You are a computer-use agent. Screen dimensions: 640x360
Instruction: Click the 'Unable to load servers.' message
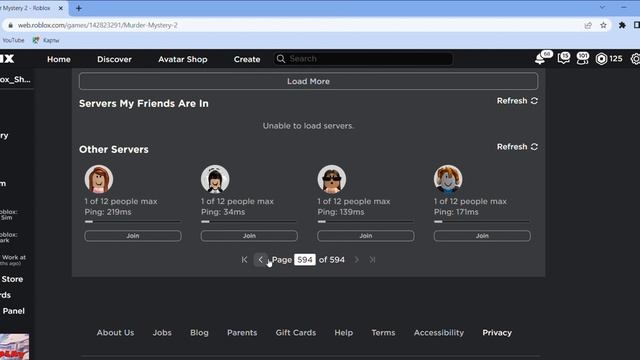click(x=308, y=126)
